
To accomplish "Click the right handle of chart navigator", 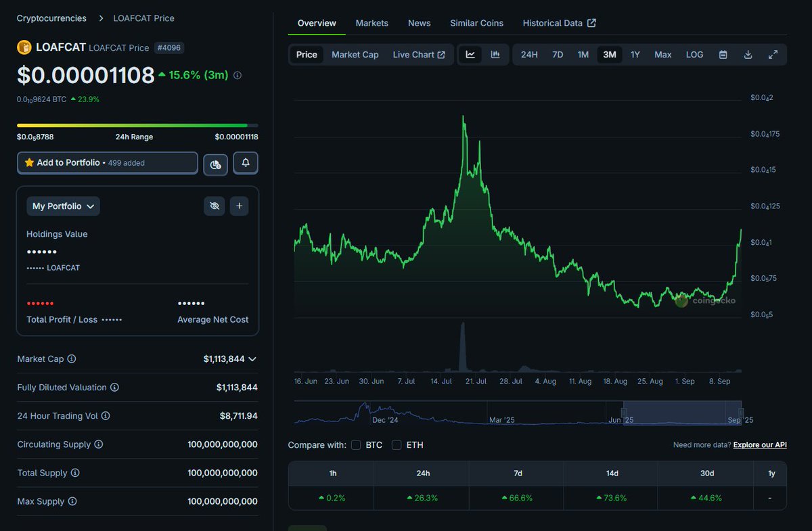I will pos(741,413).
